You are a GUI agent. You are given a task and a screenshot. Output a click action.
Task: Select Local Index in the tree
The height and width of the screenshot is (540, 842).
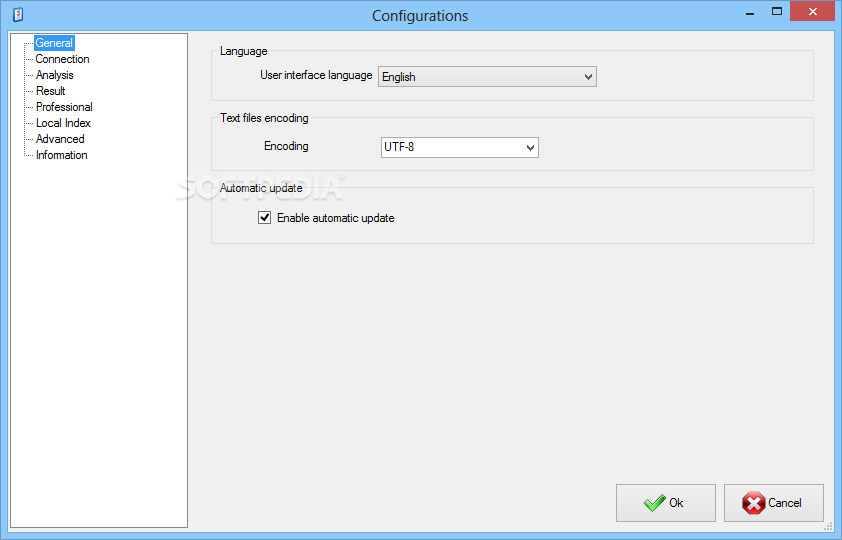click(x=63, y=123)
